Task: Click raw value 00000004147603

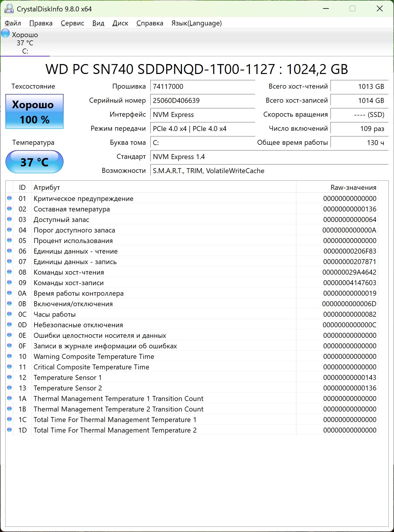Action: point(350,283)
